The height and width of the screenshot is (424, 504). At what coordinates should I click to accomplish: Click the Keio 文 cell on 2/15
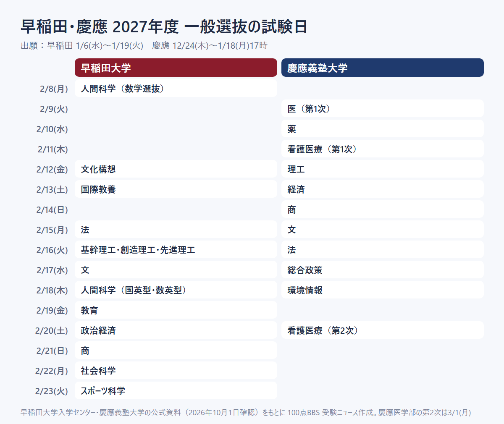(383, 229)
